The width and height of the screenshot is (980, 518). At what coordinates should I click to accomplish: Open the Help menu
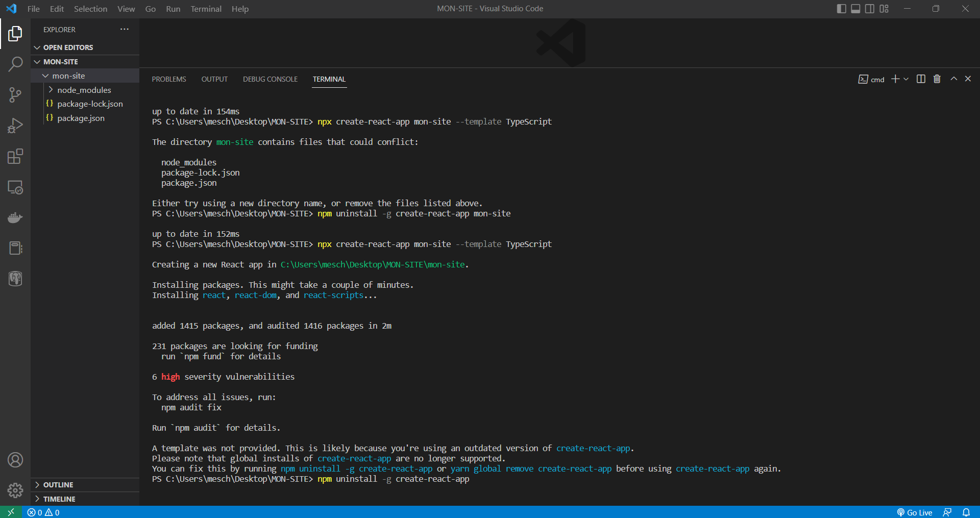point(240,9)
